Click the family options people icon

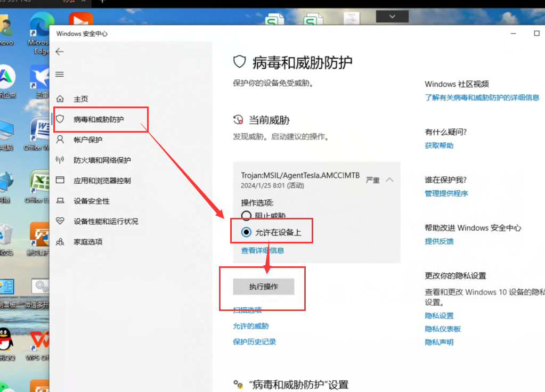pyautogui.click(x=60, y=241)
